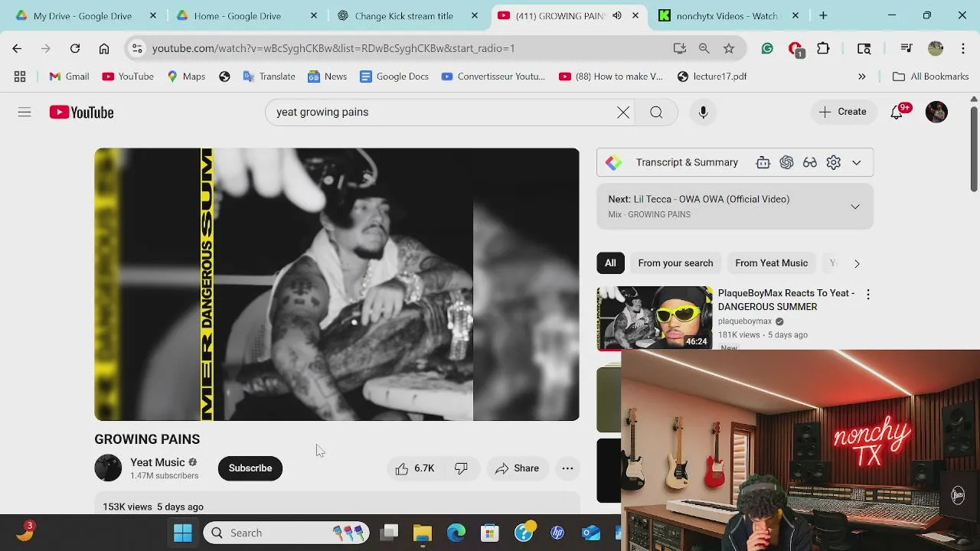Expand the Next: Lil Tecca mix queue

point(855,207)
